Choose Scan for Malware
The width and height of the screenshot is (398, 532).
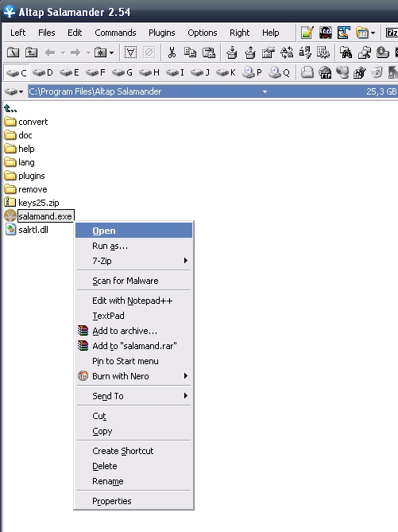coord(134,281)
